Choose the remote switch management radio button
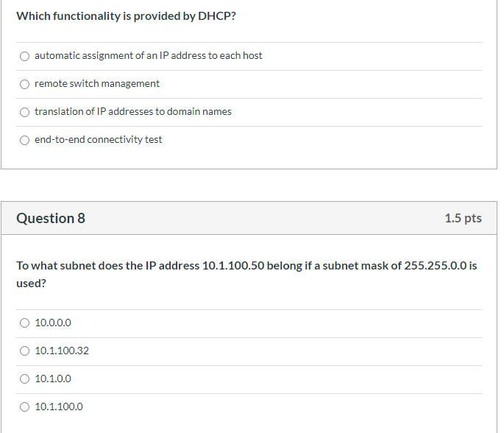The width and height of the screenshot is (504, 433). [24, 84]
